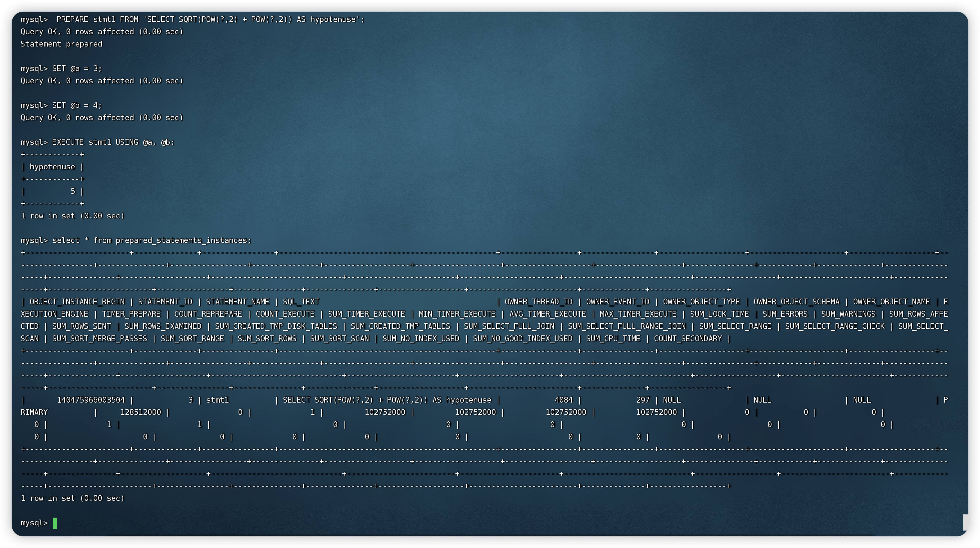The image size is (980, 548).
Task: Click the SUM_ROWS_EXAMINED column header
Action: tap(163, 326)
